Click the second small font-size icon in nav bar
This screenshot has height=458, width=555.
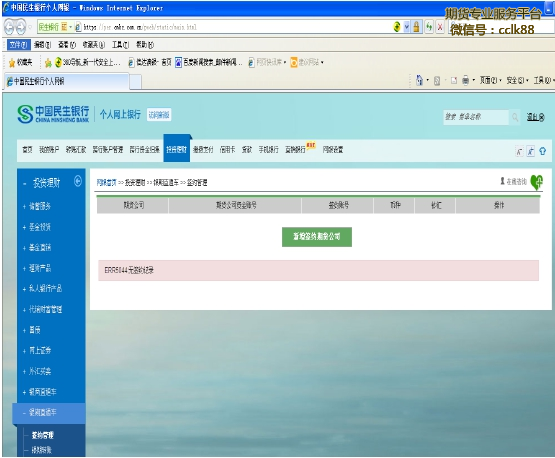[530, 151]
